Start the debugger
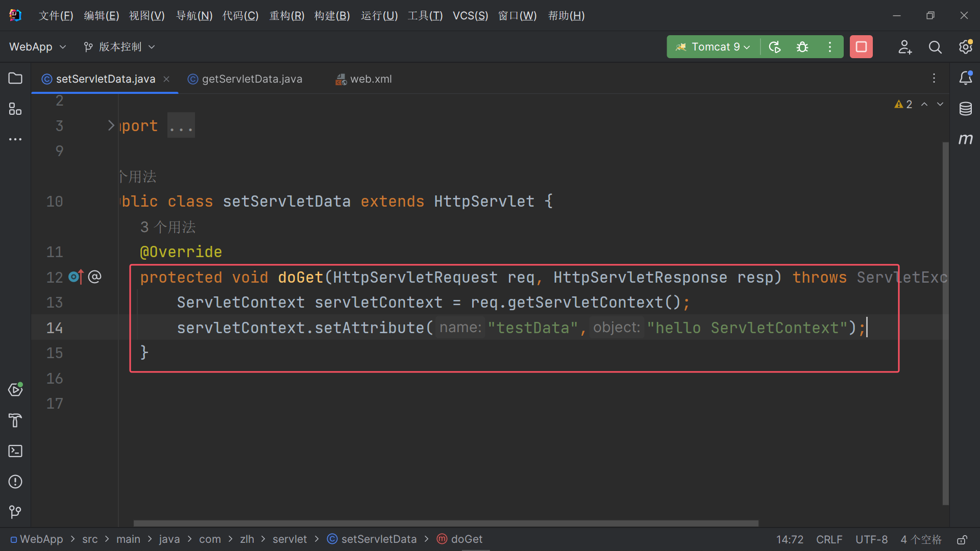This screenshot has height=551, width=980. [x=802, y=46]
